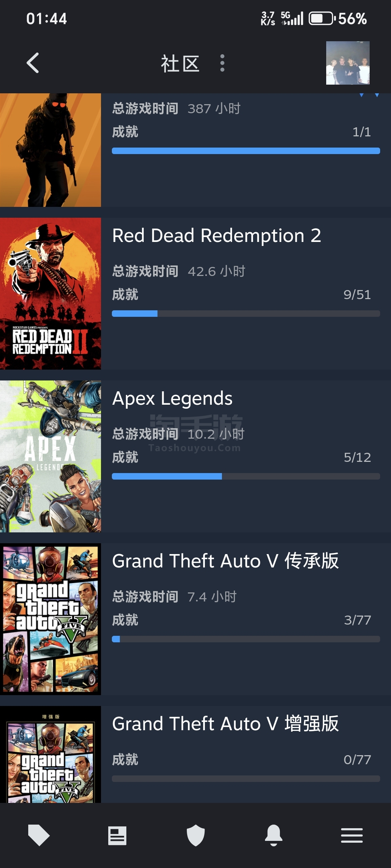Open the news feed icon tab
The height and width of the screenshot is (868, 391).
(117, 835)
